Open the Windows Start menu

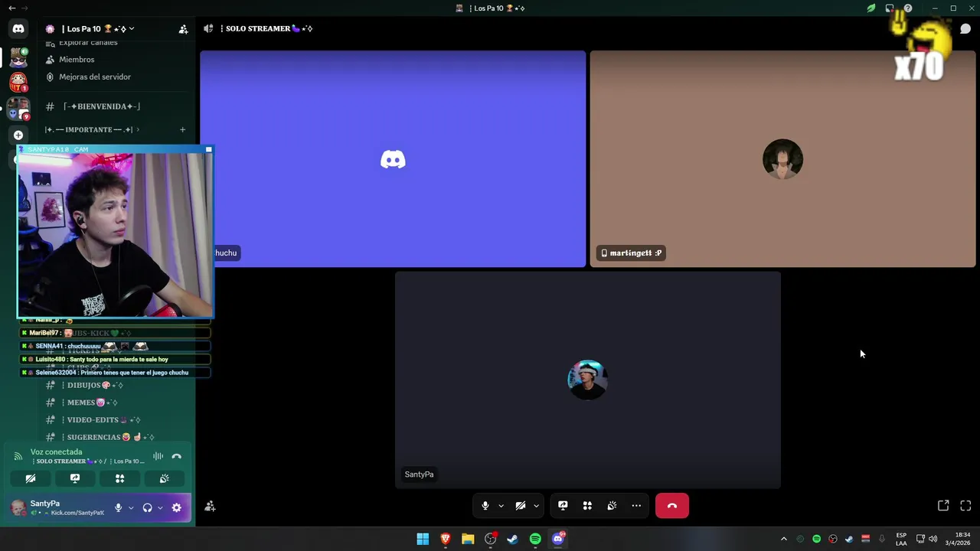coord(423,539)
